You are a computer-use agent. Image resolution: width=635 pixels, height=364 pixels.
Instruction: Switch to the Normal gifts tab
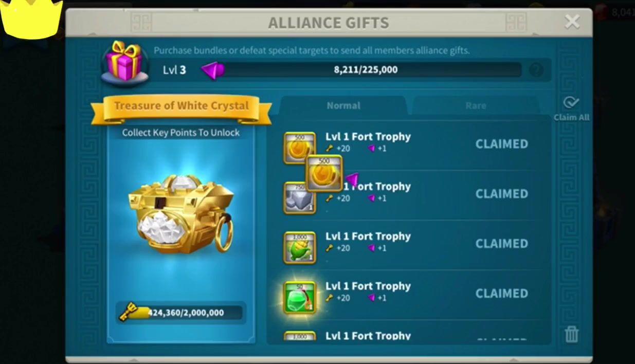[x=343, y=105]
